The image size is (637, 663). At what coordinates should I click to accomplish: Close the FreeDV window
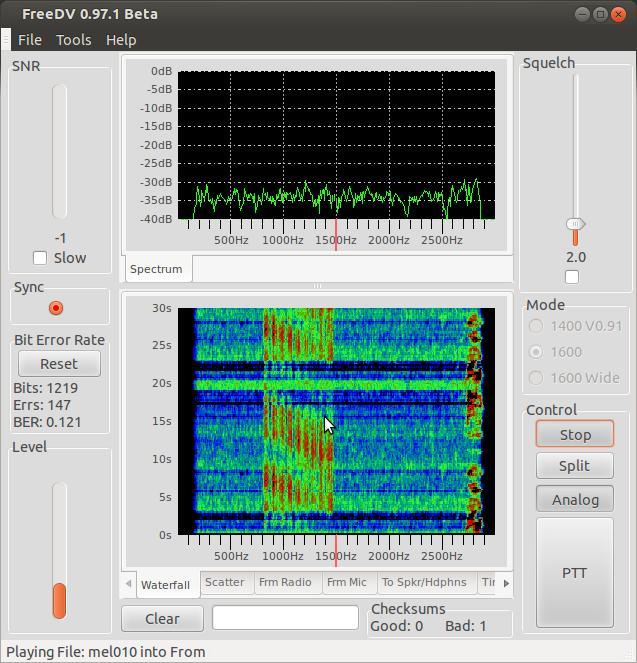pos(618,14)
